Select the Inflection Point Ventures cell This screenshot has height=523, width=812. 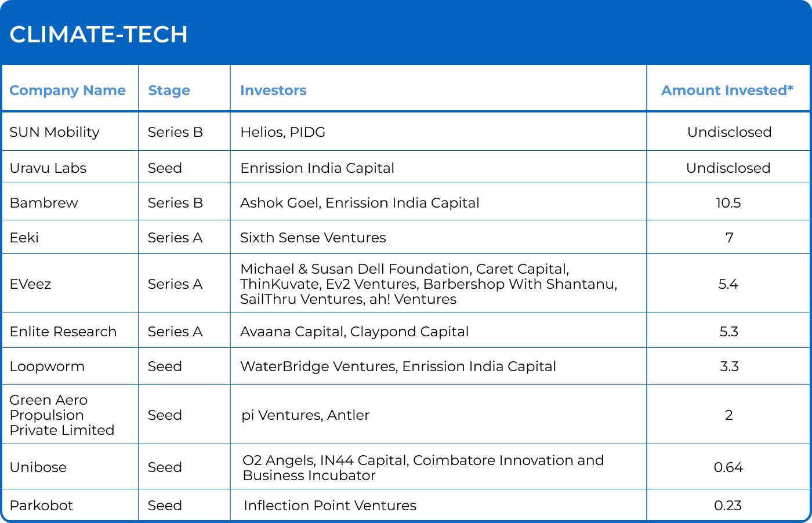click(x=330, y=506)
